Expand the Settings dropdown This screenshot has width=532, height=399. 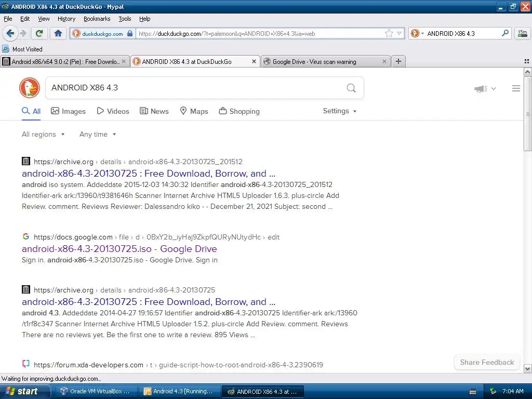[340, 111]
